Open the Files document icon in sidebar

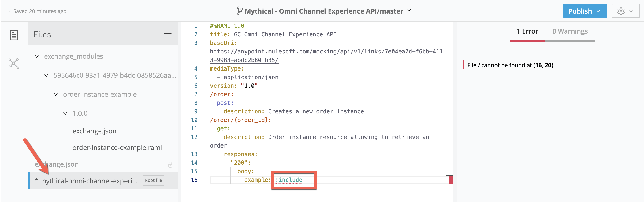coord(14,35)
